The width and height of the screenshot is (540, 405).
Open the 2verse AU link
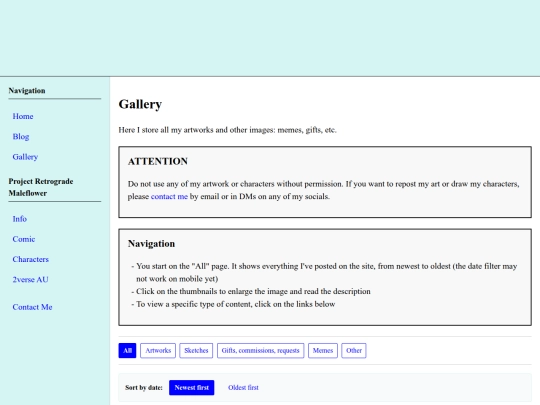pyautogui.click(x=30, y=280)
